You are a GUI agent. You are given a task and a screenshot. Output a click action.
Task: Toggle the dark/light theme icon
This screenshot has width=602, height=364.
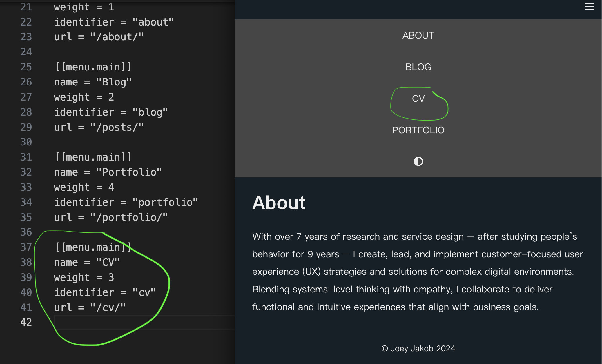coord(418,161)
